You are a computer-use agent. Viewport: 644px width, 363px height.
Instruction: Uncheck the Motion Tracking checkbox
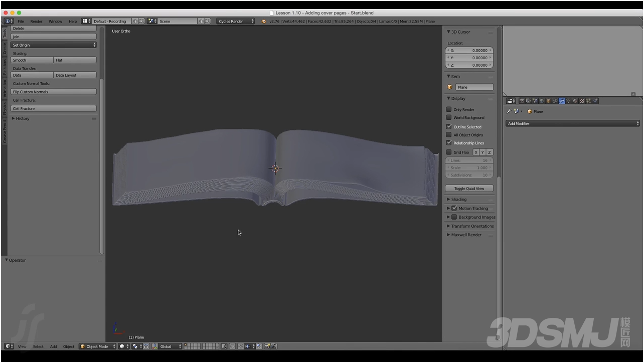pyautogui.click(x=454, y=208)
